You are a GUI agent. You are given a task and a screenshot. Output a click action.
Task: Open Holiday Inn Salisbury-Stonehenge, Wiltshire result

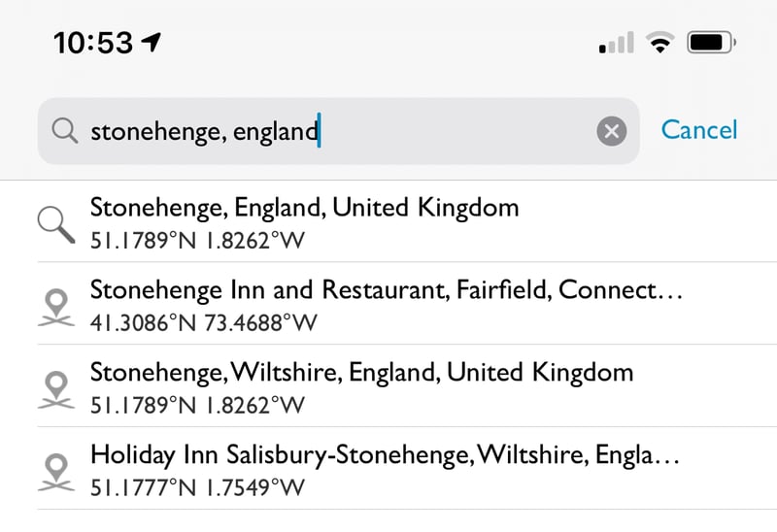coord(386,454)
